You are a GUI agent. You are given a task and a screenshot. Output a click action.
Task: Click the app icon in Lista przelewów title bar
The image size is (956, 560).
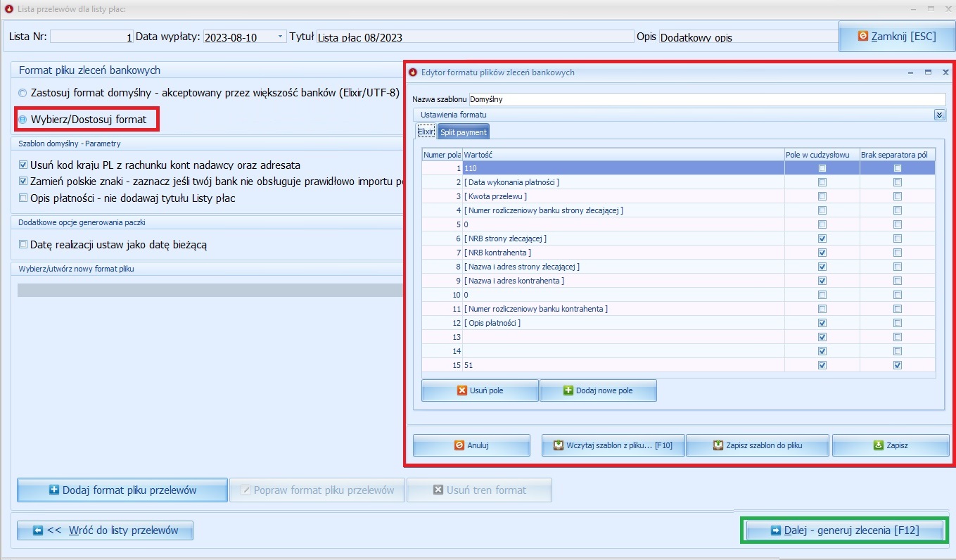click(x=9, y=9)
